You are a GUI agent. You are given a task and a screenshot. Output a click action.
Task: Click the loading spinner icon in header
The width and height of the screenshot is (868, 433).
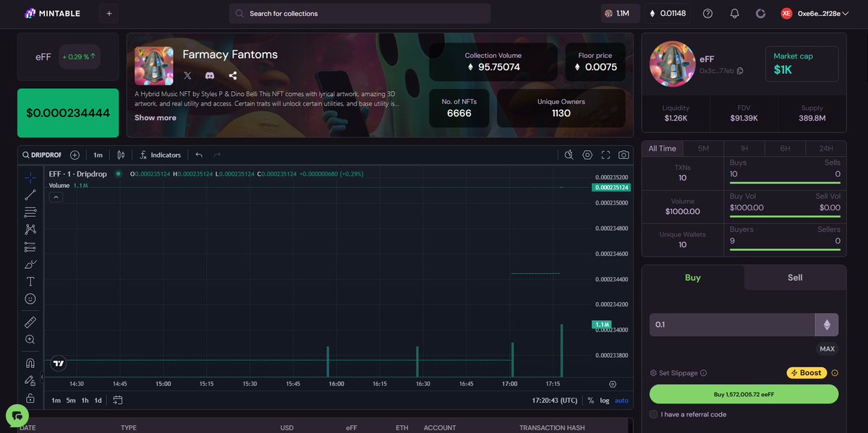(760, 13)
